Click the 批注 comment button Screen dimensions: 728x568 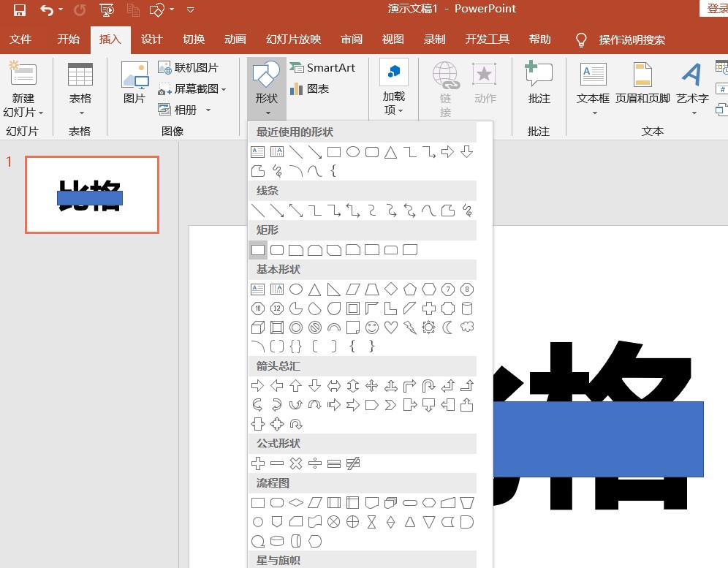(x=539, y=83)
